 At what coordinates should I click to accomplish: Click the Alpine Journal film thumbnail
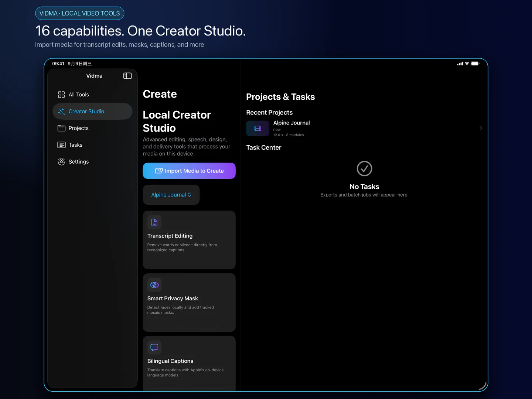pos(258,129)
